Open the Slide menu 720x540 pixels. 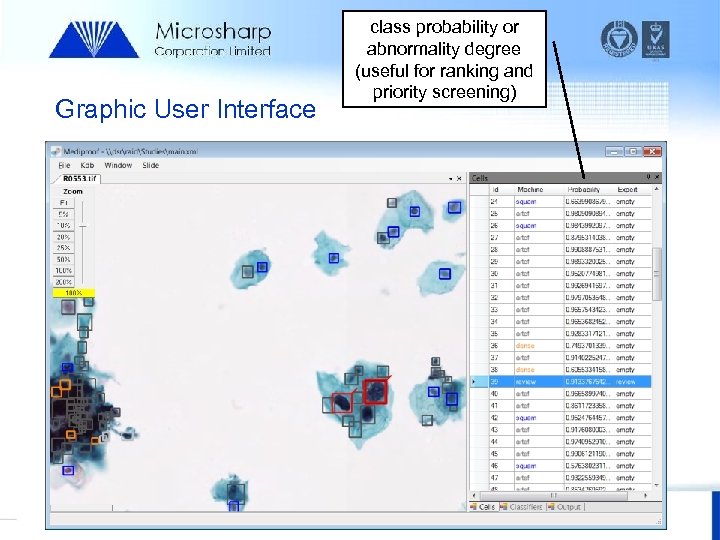151,165
